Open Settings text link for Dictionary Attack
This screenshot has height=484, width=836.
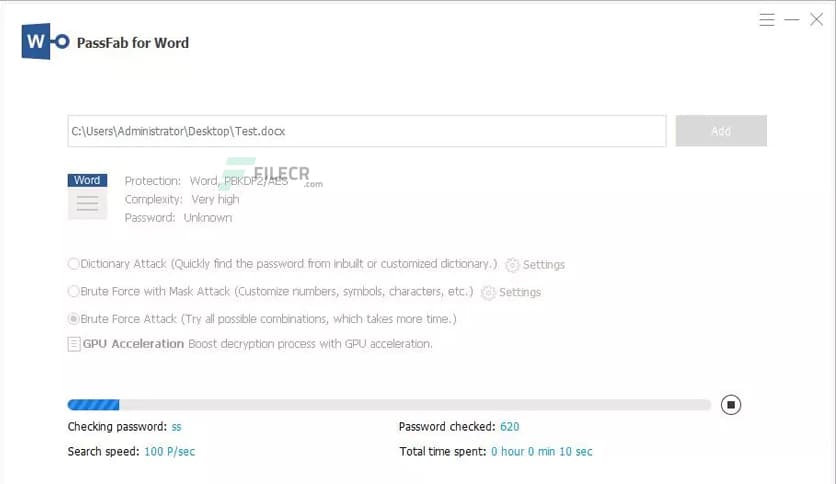point(544,265)
